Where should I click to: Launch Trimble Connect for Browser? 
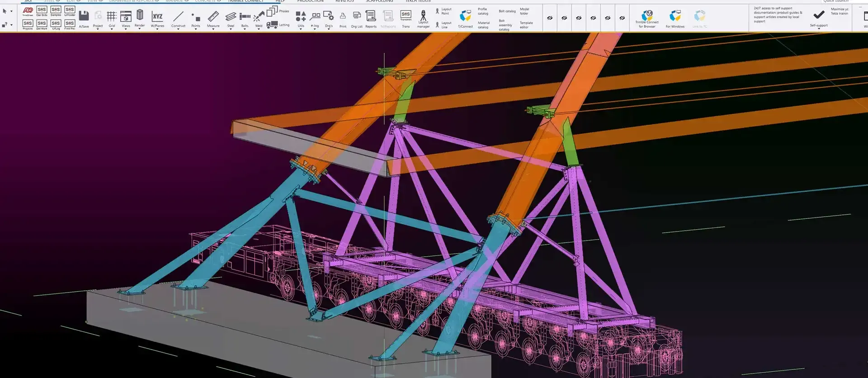tap(647, 15)
